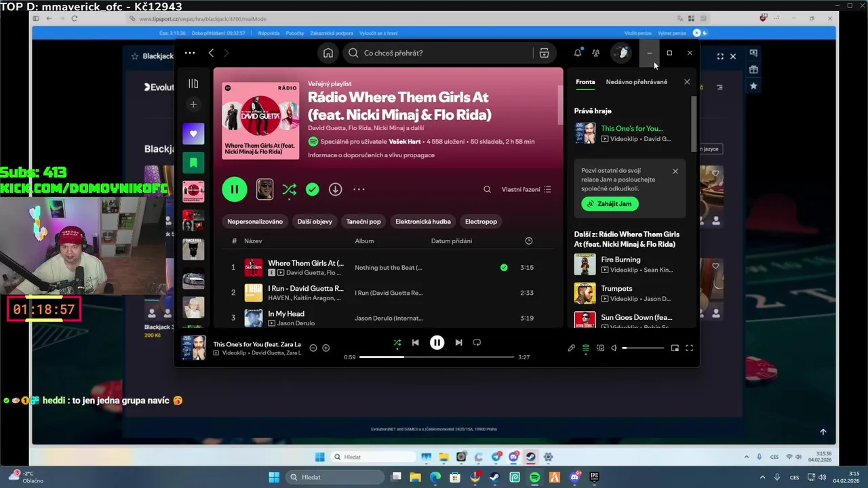Open lyrics microphone icon

(571, 348)
